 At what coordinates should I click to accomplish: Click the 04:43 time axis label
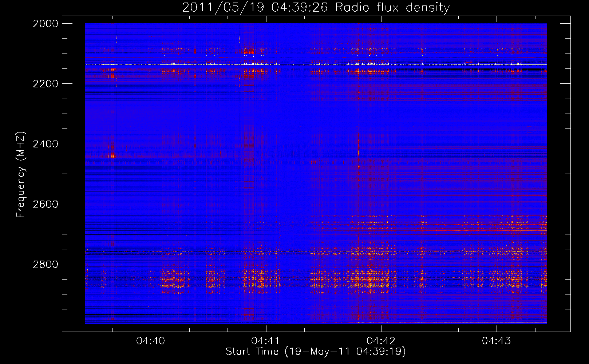tap(497, 341)
